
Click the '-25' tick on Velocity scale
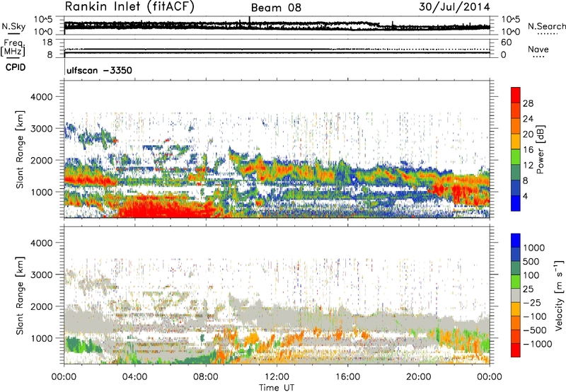532,303
